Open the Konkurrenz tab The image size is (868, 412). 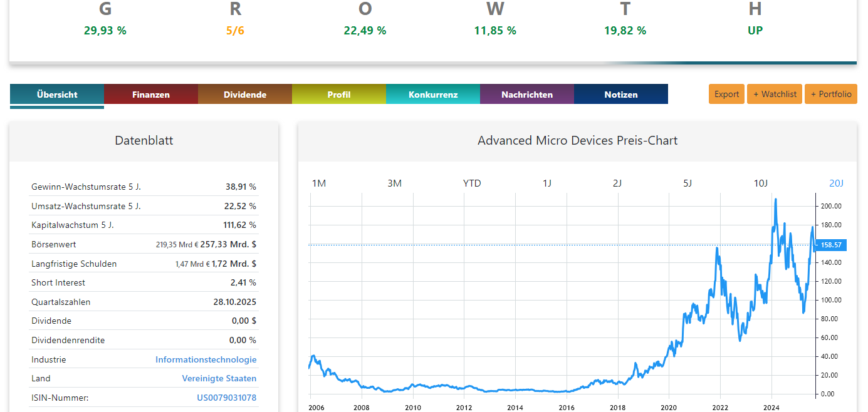coord(433,95)
